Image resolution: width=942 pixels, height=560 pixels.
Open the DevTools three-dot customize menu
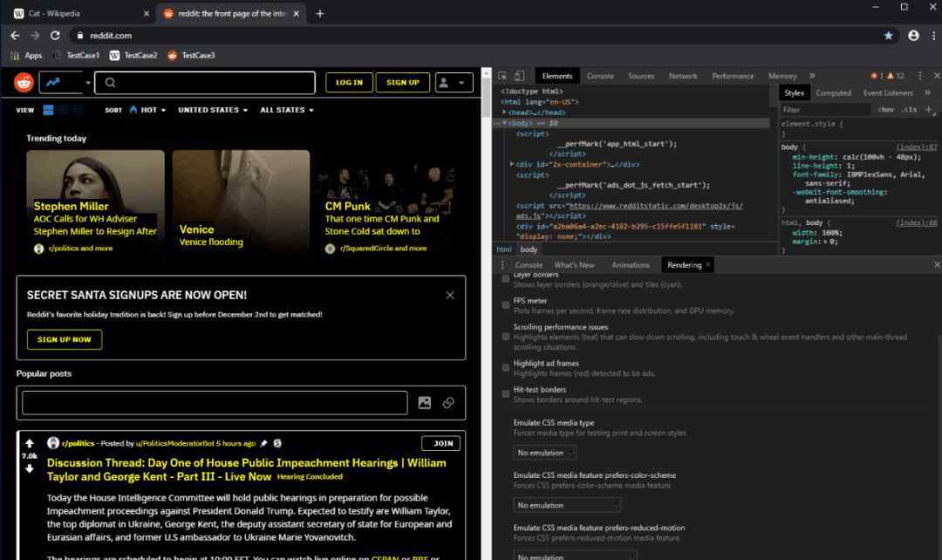920,76
